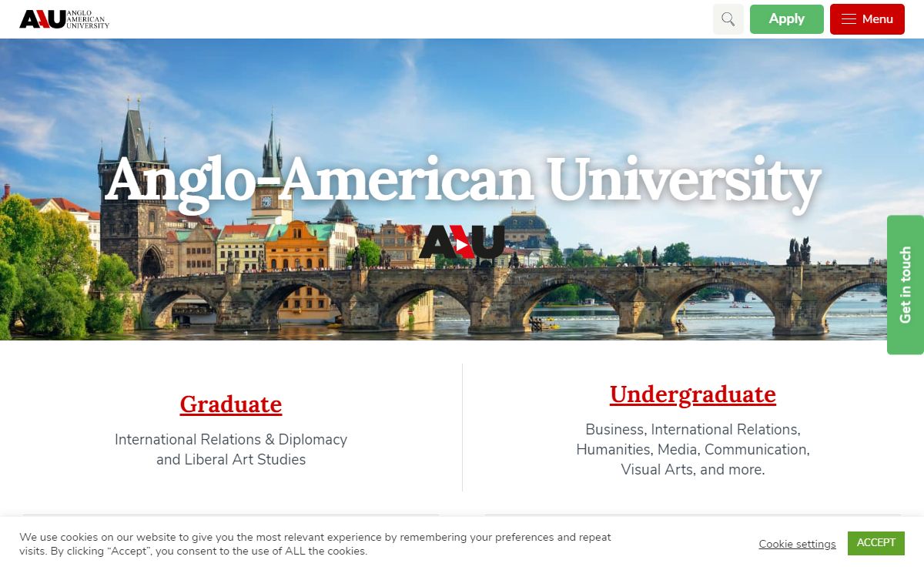
Task: Open the red Menu button
Action: 867,19
